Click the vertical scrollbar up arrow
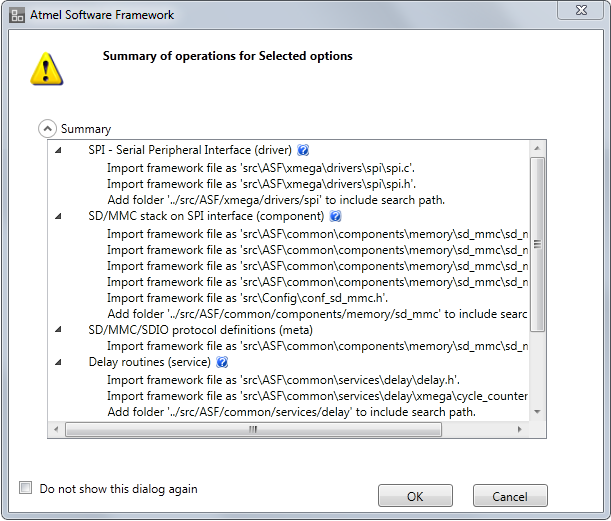 (537, 148)
